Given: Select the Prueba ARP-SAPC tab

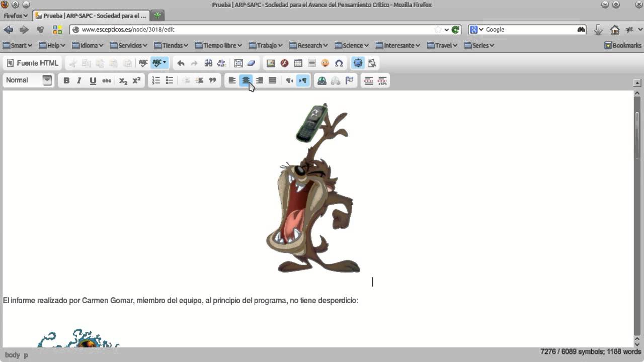Looking at the screenshot, I should (x=91, y=16).
